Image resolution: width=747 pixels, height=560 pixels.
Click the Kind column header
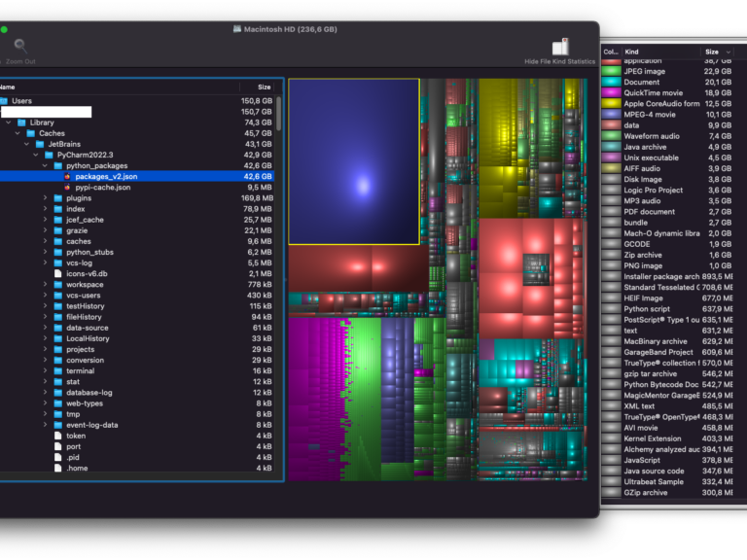(x=632, y=52)
